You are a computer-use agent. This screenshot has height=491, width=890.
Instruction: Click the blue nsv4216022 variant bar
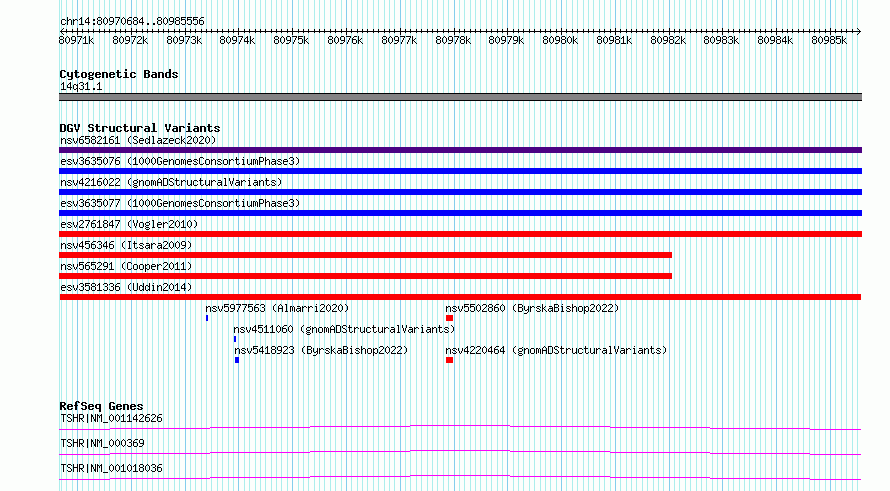[x=460, y=192]
